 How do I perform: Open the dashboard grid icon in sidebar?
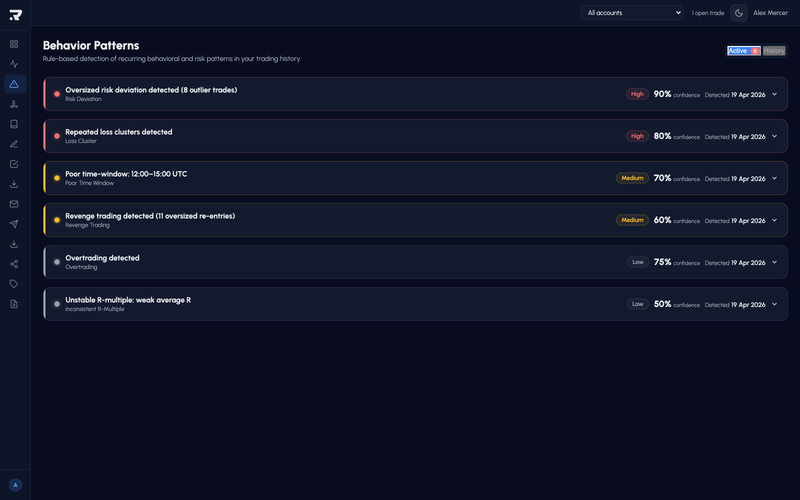[x=14, y=44]
